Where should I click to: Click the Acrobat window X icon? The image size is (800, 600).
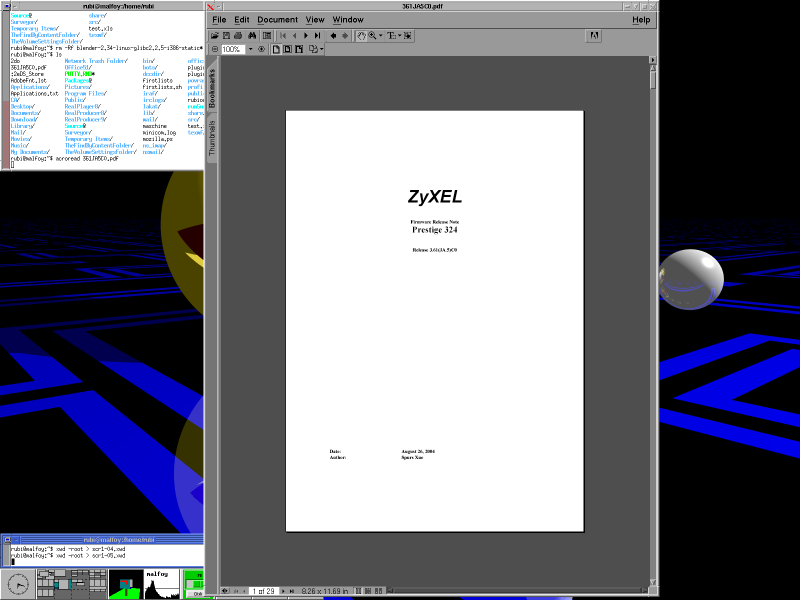(x=210, y=7)
